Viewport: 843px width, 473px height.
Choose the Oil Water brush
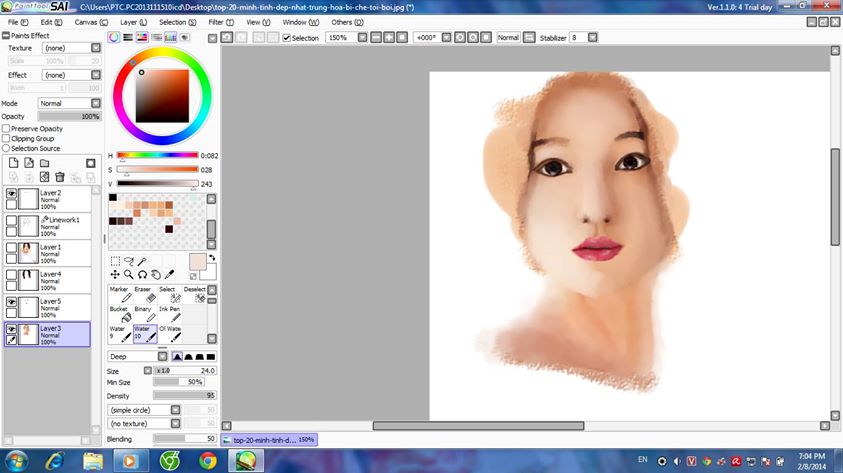[170, 334]
